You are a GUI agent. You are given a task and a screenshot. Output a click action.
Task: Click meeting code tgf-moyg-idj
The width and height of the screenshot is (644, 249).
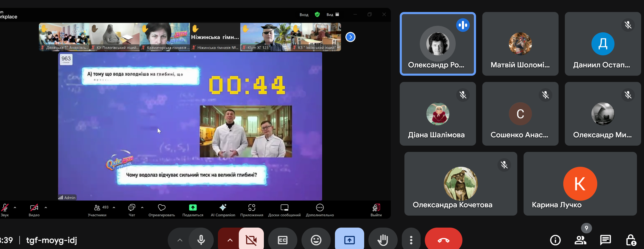tap(51, 240)
